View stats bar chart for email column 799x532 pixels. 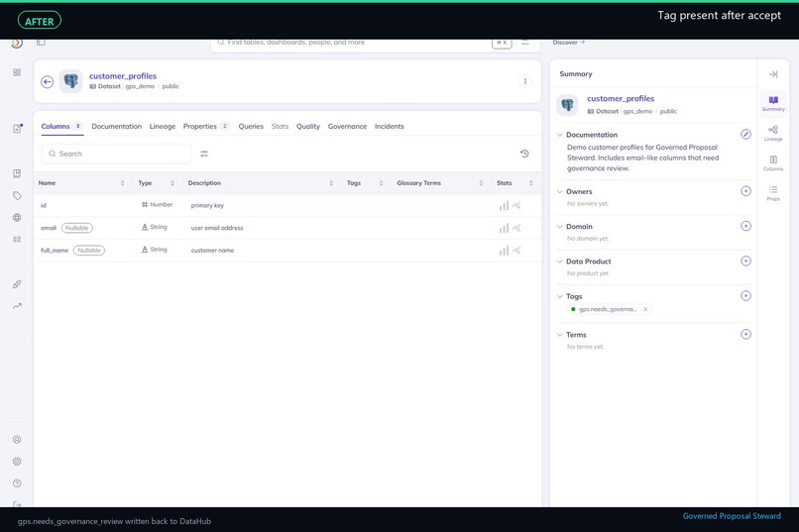click(x=504, y=228)
